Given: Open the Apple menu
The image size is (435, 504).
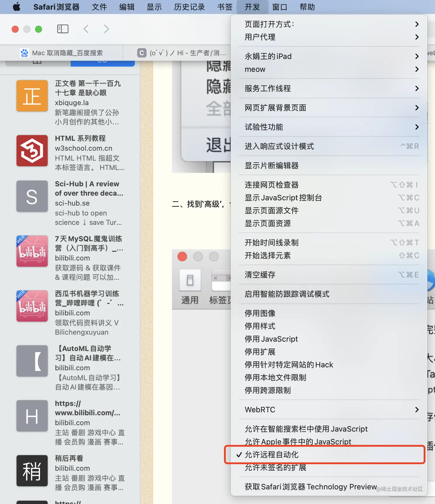Looking at the screenshot, I should click(17, 7).
